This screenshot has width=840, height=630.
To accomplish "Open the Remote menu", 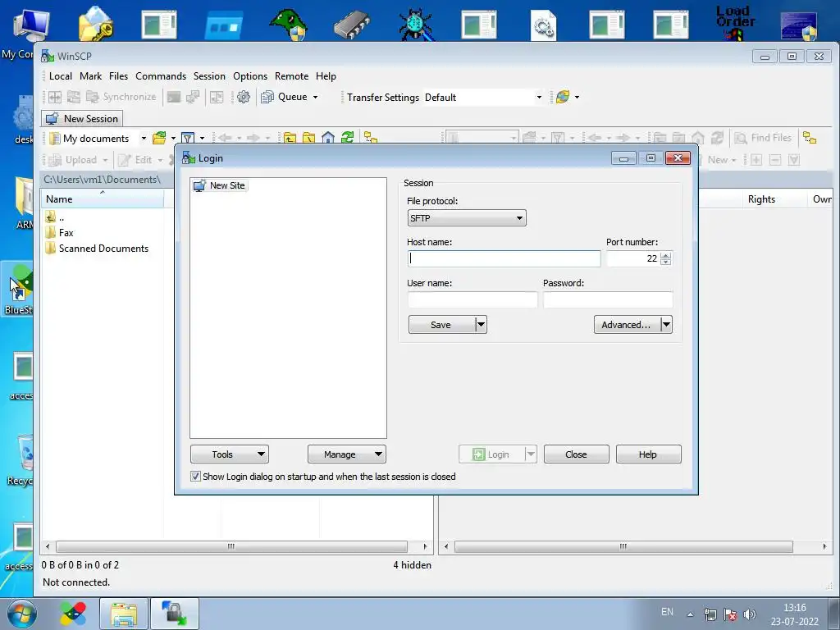I will coord(291,76).
